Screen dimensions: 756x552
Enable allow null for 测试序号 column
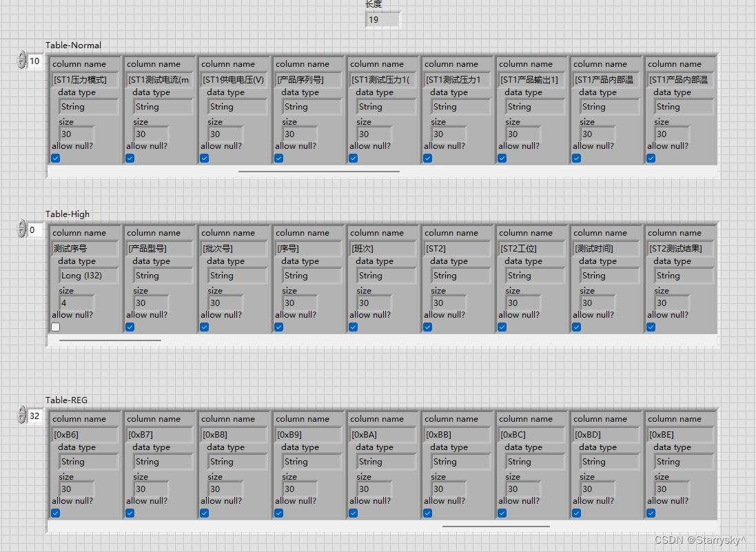pos(55,327)
